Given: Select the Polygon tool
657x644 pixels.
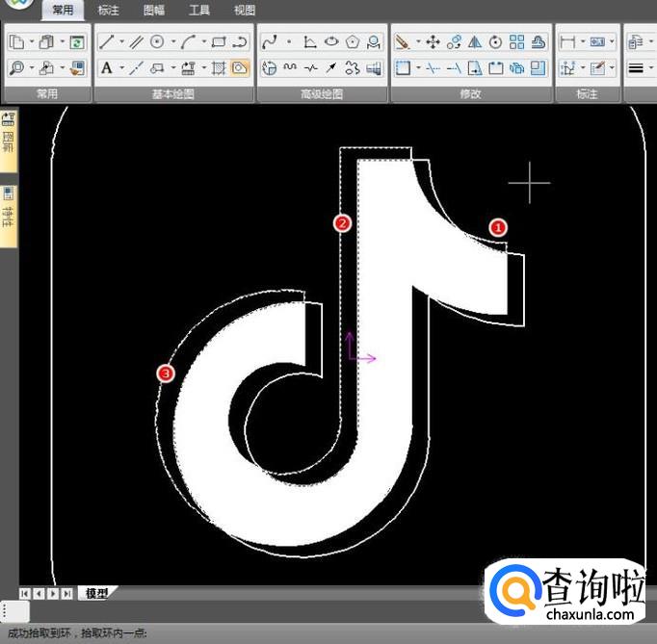Looking at the screenshot, I should [353, 42].
